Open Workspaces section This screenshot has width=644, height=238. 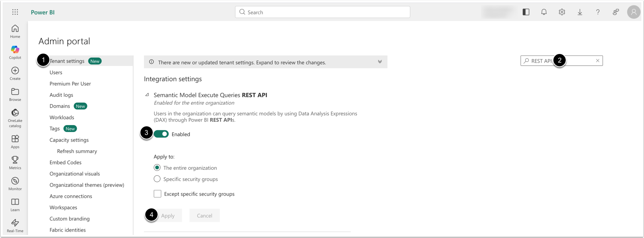click(63, 207)
